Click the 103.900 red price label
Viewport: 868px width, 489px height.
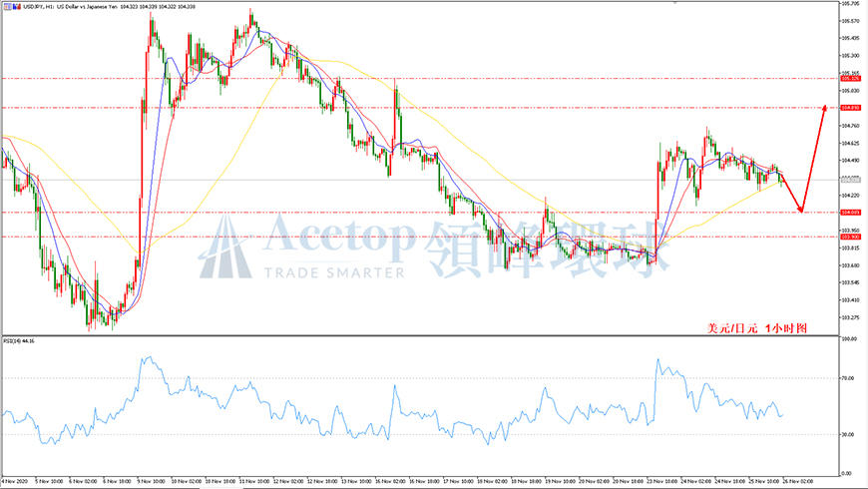(850, 237)
